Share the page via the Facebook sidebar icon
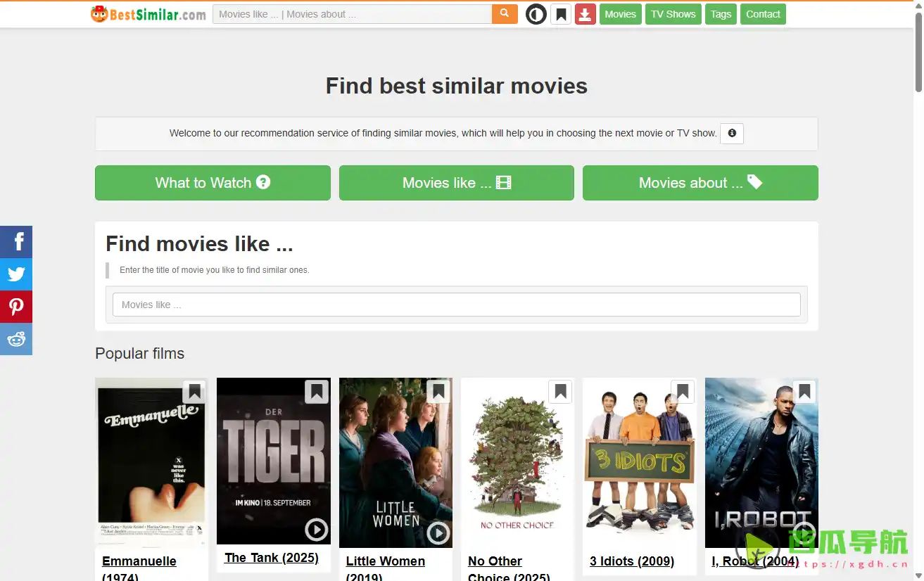 coord(15,241)
